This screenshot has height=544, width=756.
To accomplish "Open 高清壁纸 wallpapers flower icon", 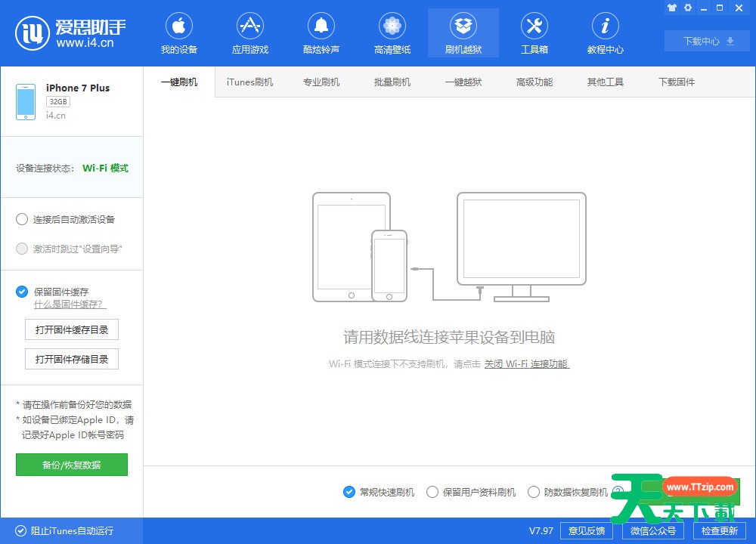I will 392,33.
